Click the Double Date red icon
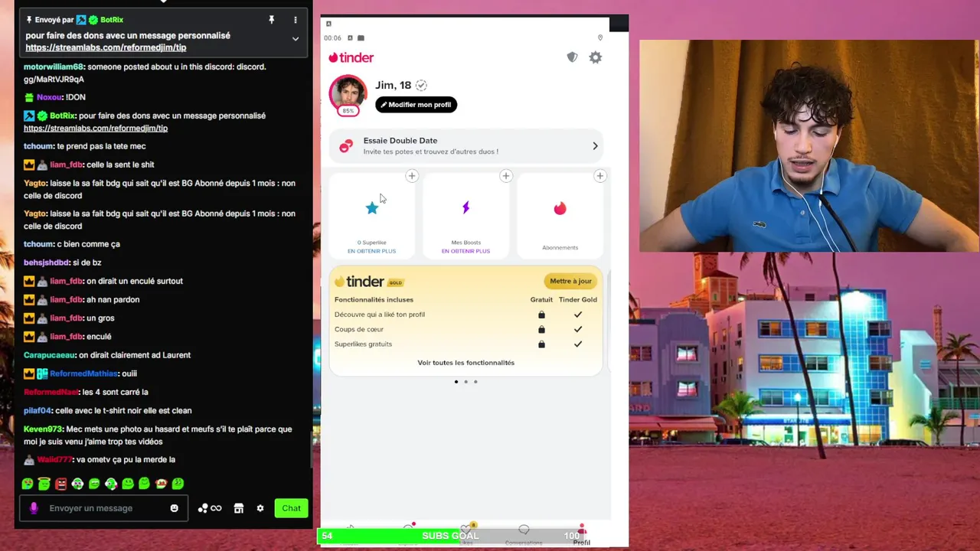980x551 pixels. (346, 145)
